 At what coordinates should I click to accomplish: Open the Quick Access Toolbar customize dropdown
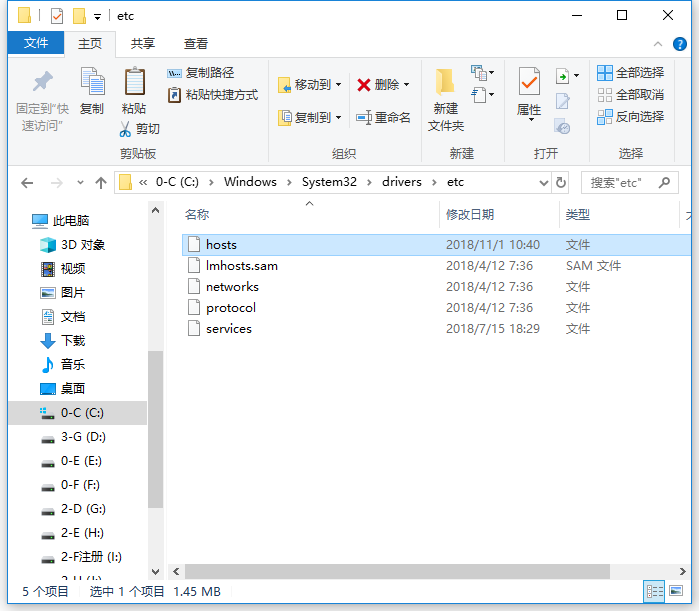pos(97,17)
